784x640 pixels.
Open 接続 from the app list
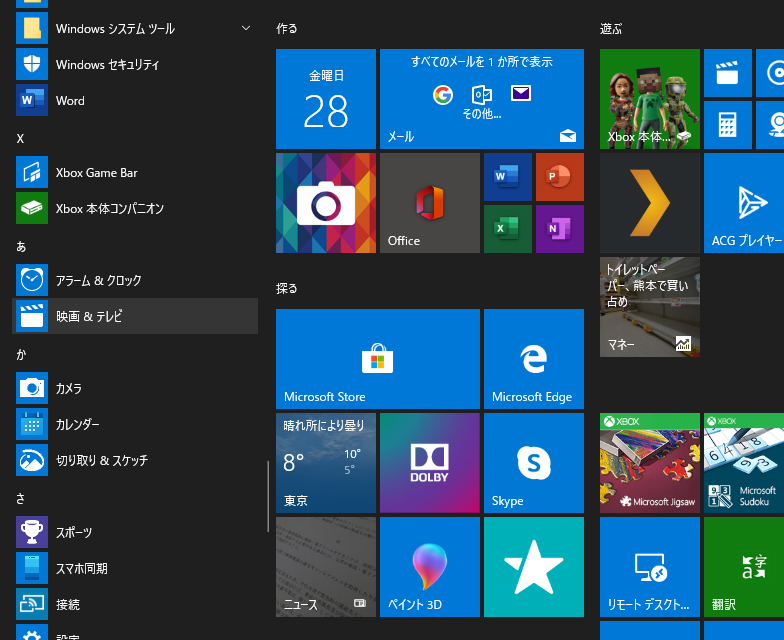point(135,604)
